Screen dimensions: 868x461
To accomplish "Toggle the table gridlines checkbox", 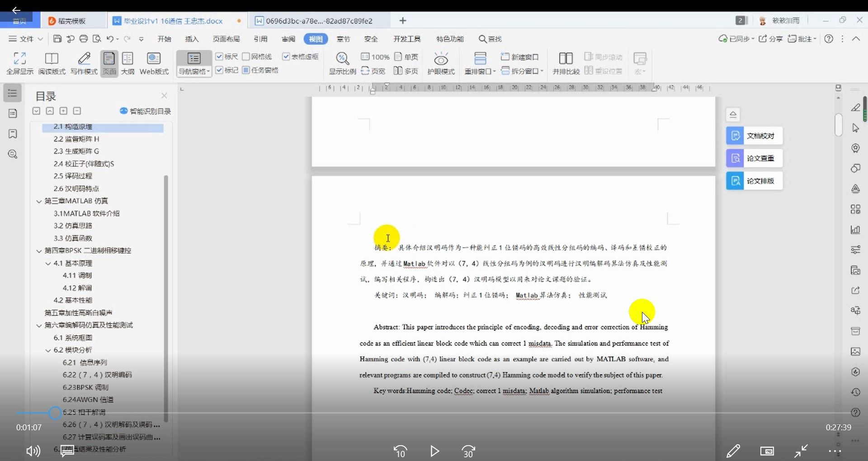I will click(x=300, y=56).
